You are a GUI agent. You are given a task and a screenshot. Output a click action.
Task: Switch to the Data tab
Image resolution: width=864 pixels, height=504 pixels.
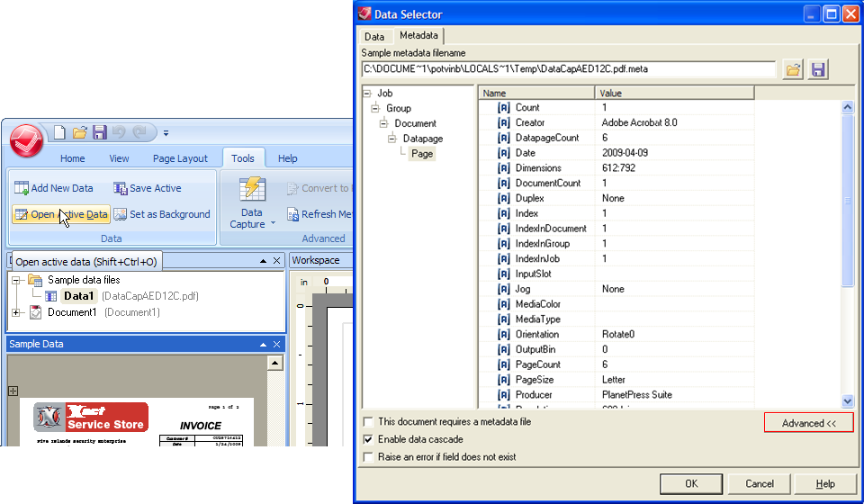374,36
